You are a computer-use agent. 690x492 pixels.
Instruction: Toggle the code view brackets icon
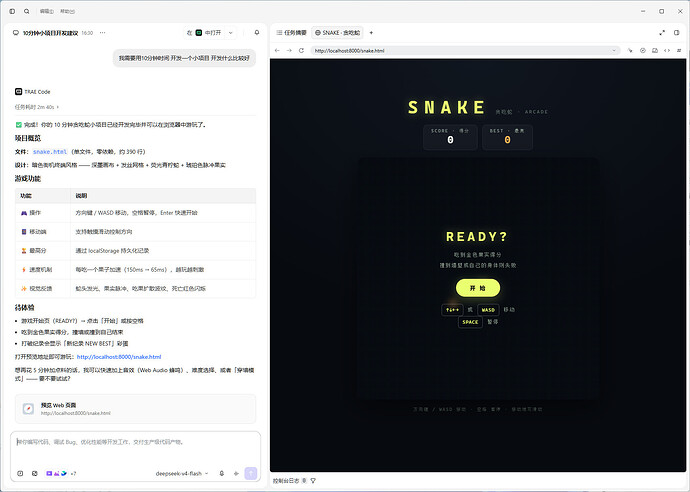click(x=667, y=51)
